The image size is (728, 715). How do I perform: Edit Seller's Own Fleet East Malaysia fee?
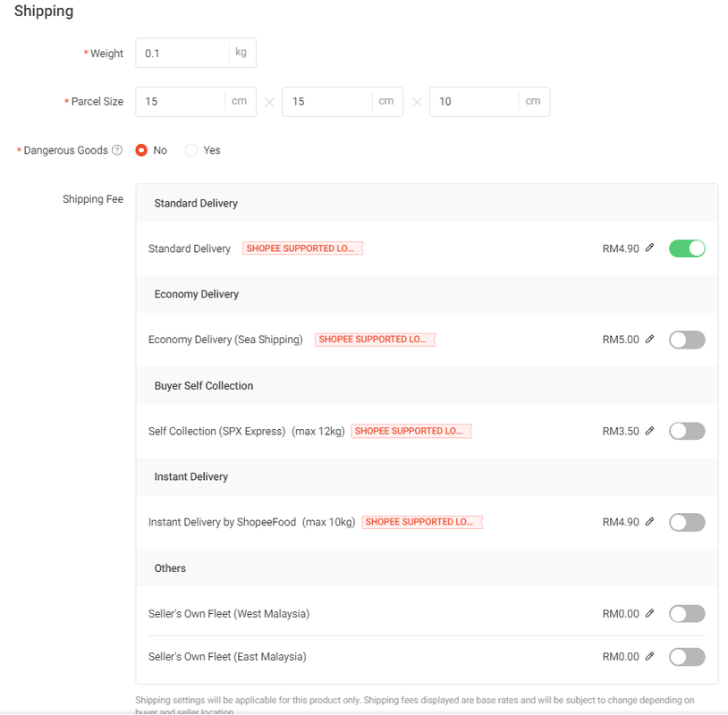coord(649,656)
